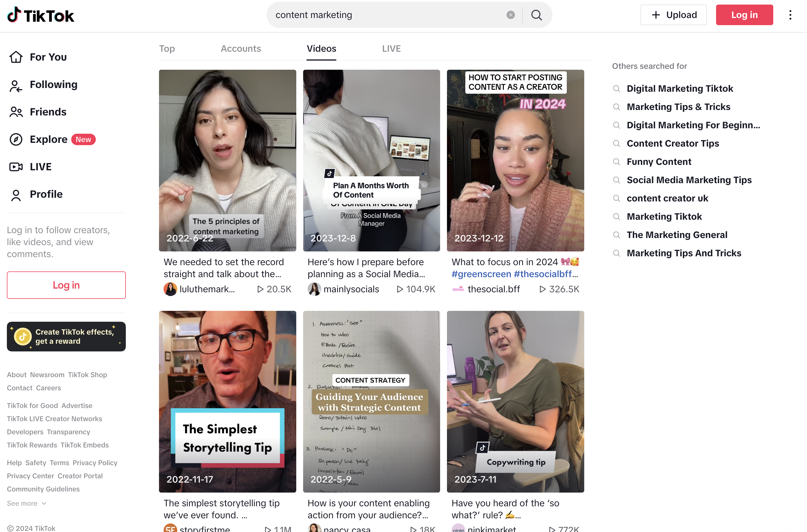Image resolution: width=807 pixels, height=532 pixels.
Task: Open the three-dot more options menu
Action: point(790,15)
